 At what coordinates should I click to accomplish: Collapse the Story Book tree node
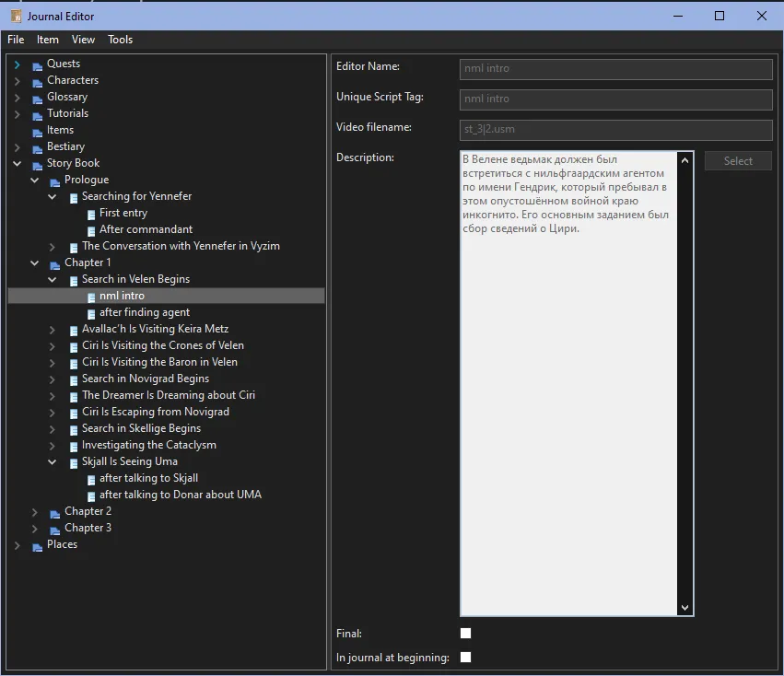coord(18,164)
